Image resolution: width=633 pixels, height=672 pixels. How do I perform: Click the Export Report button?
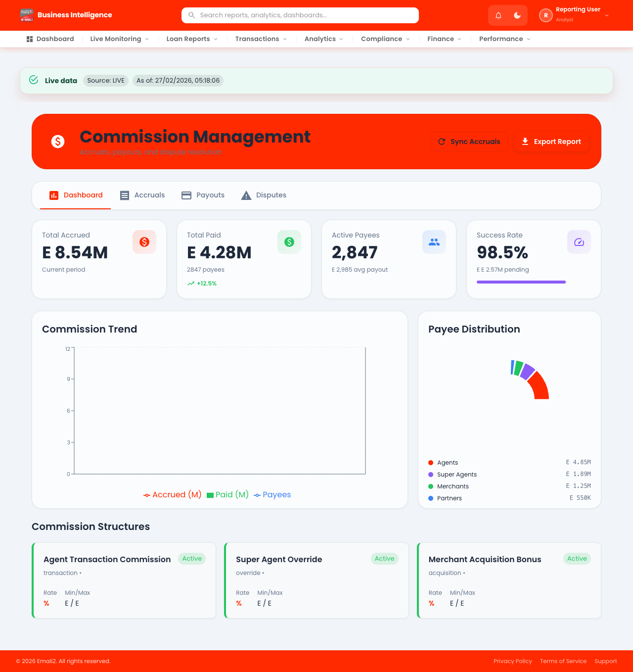click(551, 142)
